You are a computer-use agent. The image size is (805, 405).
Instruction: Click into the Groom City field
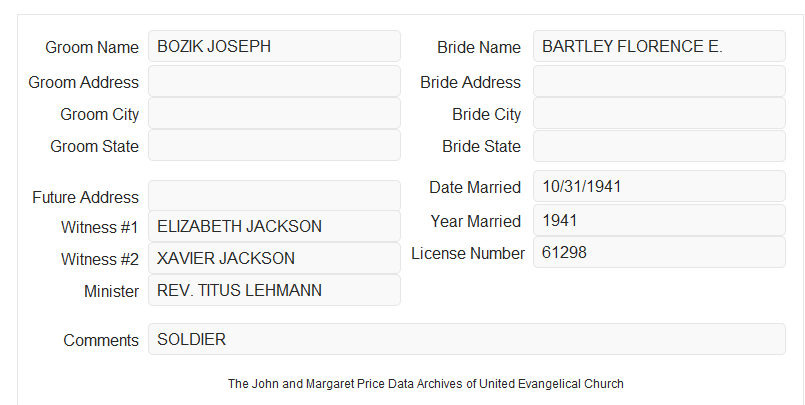point(274,113)
